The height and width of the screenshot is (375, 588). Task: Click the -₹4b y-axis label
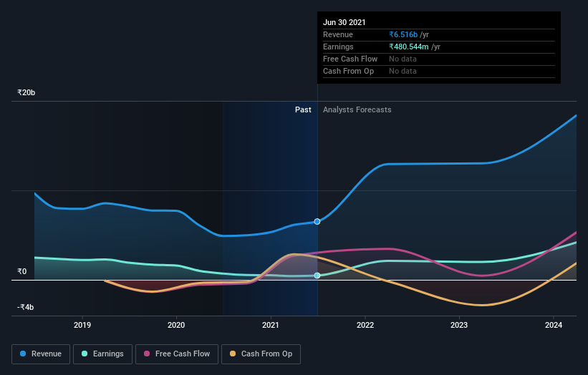(26, 307)
